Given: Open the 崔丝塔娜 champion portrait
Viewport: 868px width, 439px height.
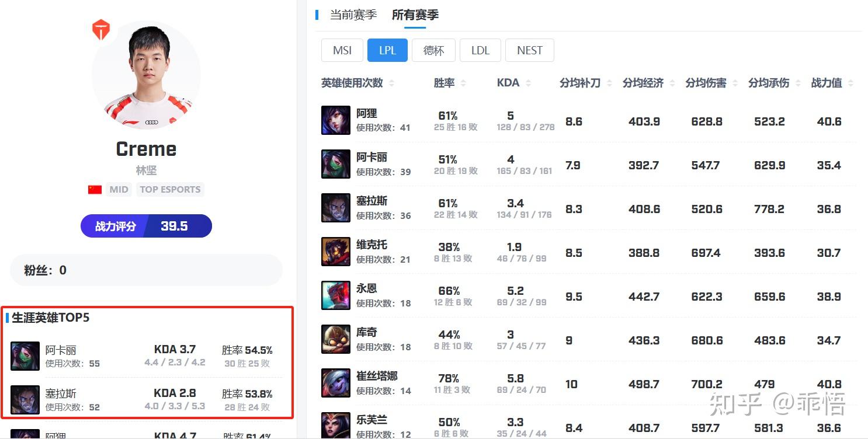Looking at the screenshot, I should [x=336, y=383].
